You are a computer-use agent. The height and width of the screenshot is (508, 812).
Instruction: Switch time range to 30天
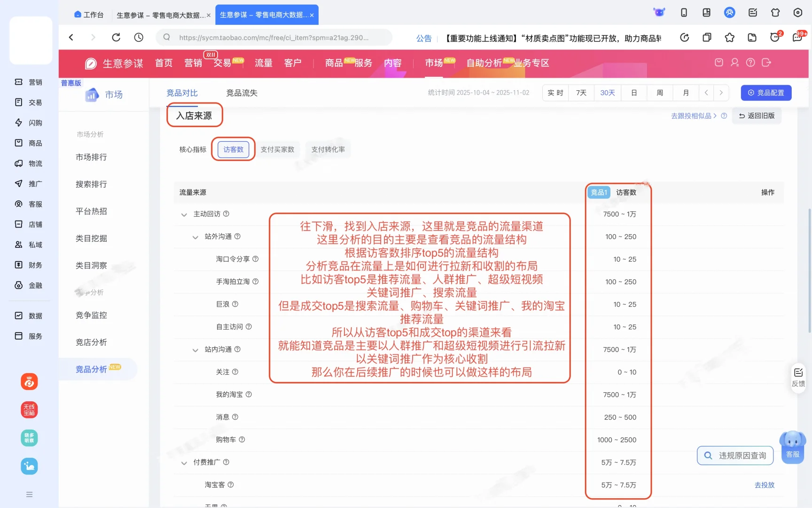[x=608, y=93]
